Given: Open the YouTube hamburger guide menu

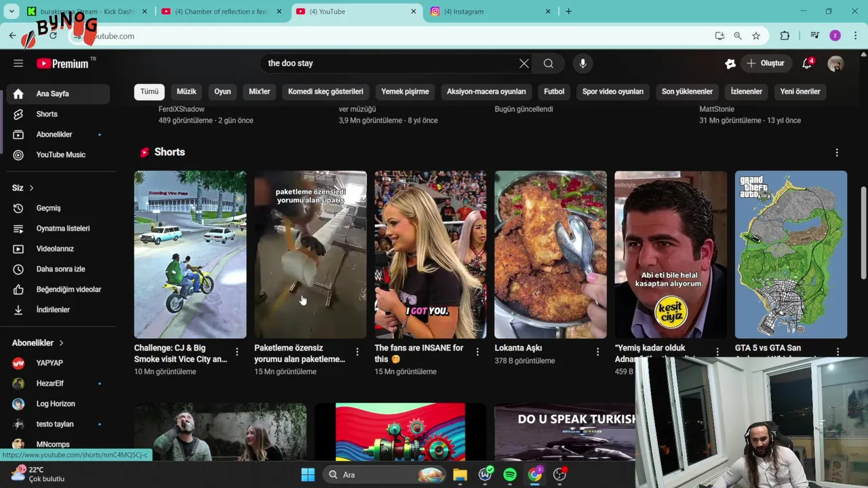Looking at the screenshot, I should tap(18, 63).
